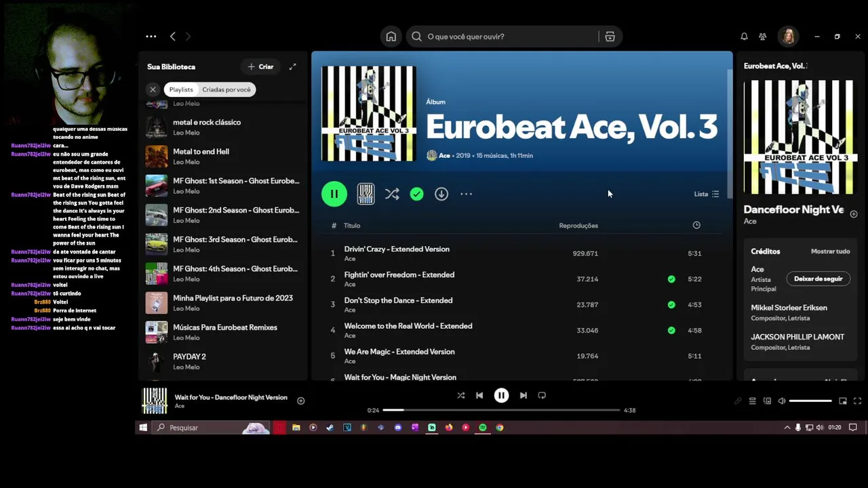The width and height of the screenshot is (868, 488).
Task: Toggle the album's saved checkmark
Action: (x=416, y=194)
